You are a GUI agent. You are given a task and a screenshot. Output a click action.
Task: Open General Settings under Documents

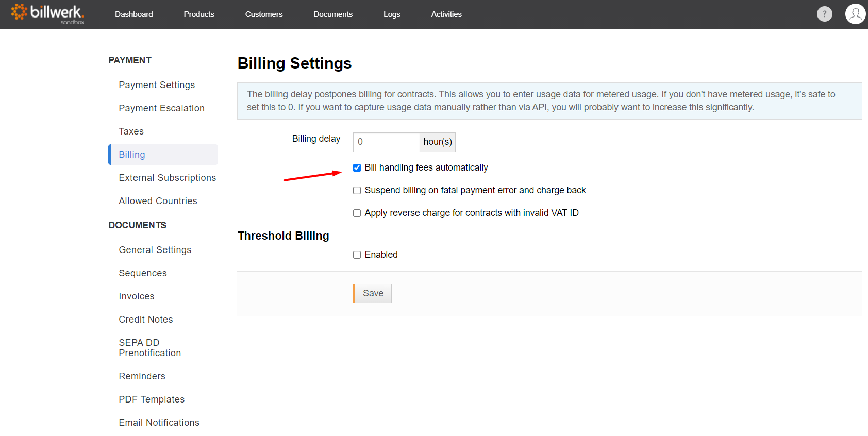155,250
